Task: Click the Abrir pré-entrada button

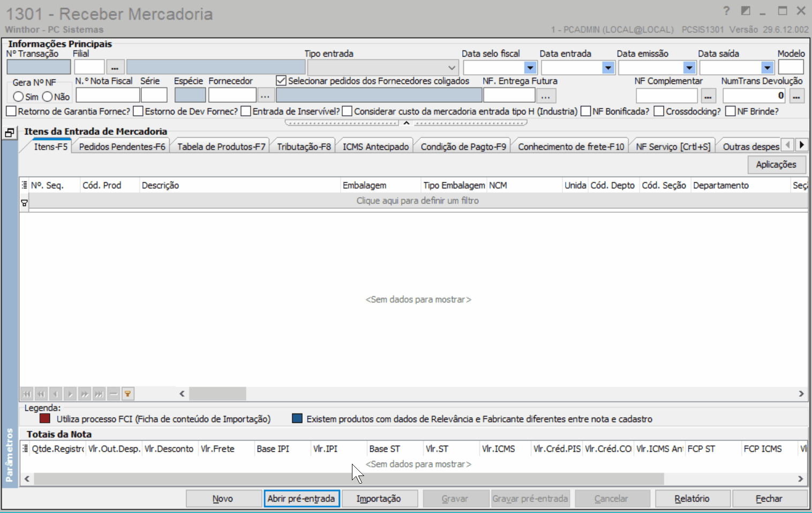Action: pyautogui.click(x=301, y=499)
